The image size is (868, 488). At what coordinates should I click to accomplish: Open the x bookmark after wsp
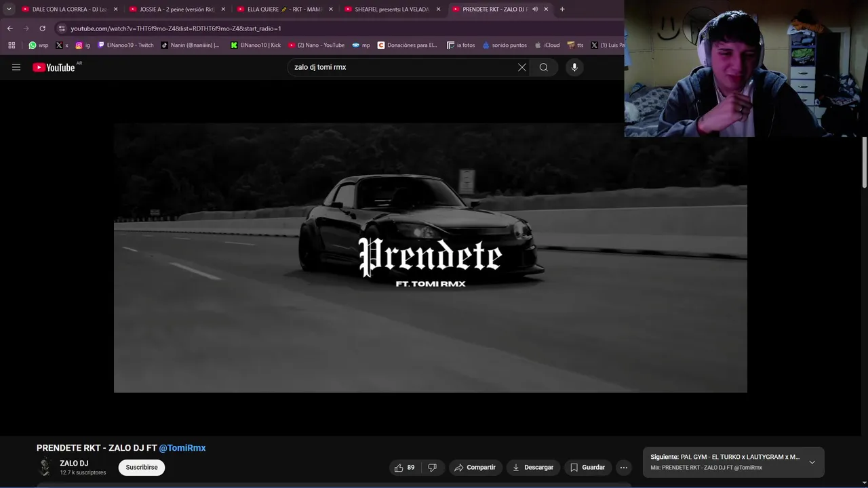[x=62, y=45]
